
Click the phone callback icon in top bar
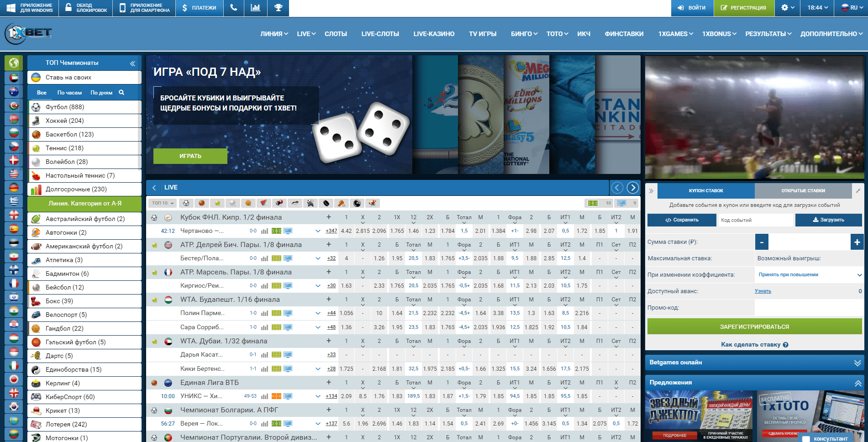pyautogui.click(x=234, y=8)
